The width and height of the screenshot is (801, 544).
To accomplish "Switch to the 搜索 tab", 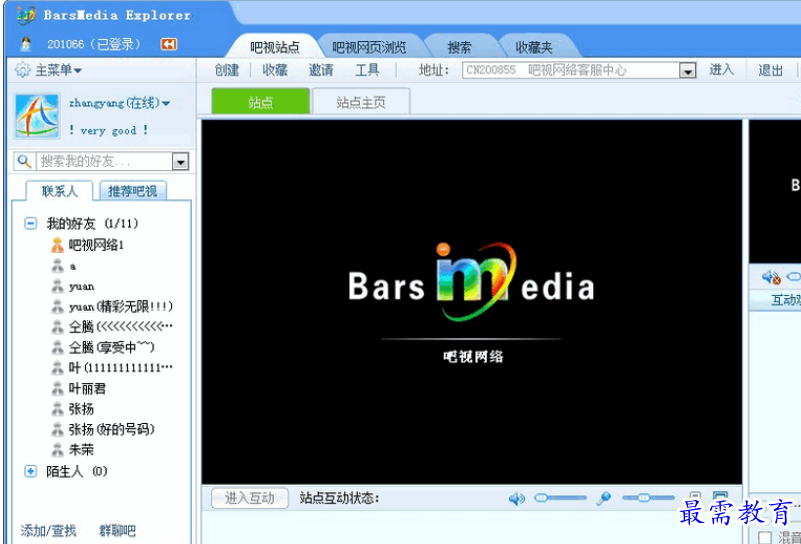I will (x=459, y=48).
